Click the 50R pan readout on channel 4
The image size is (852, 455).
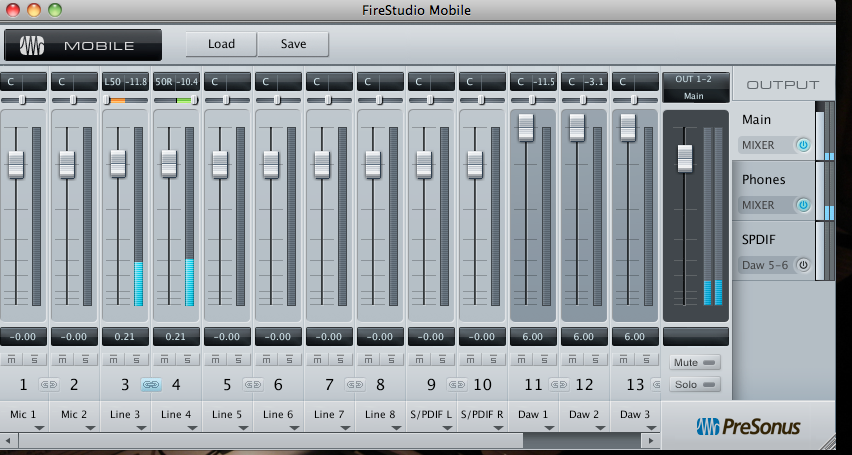(165, 82)
